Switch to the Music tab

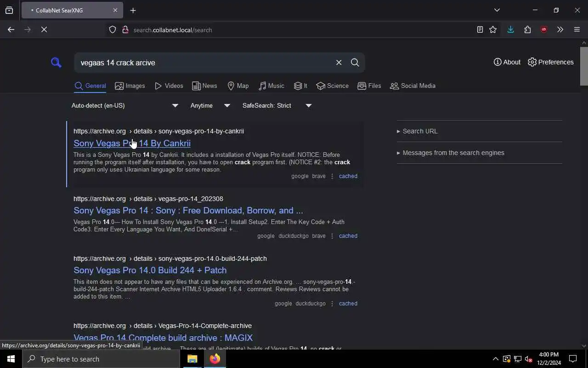[x=271, y=86]
